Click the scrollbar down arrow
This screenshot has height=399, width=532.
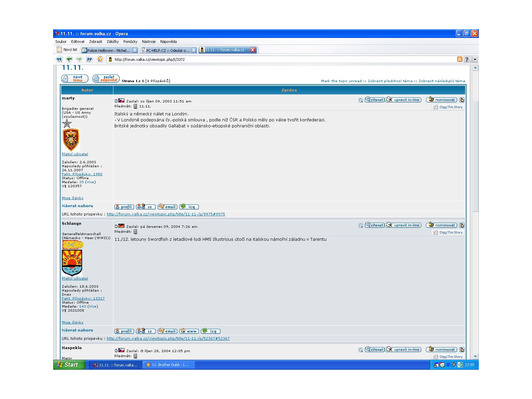(x=475, y=356)
